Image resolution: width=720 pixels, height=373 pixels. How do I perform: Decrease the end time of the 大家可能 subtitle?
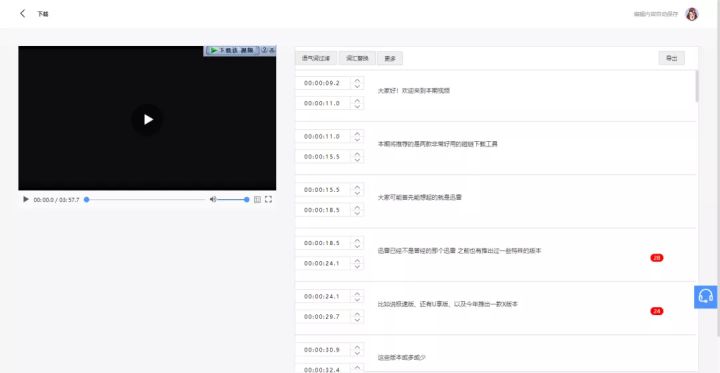(357, 213)
